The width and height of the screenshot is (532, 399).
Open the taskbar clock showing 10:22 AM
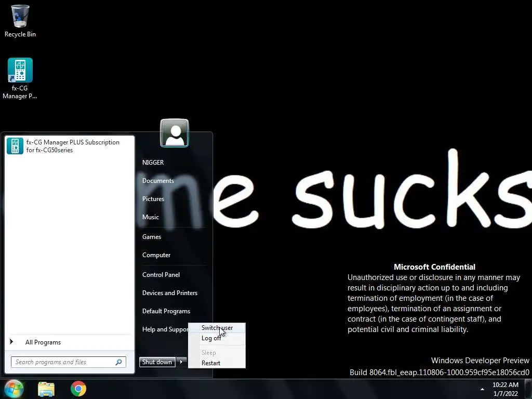point(505,389)
